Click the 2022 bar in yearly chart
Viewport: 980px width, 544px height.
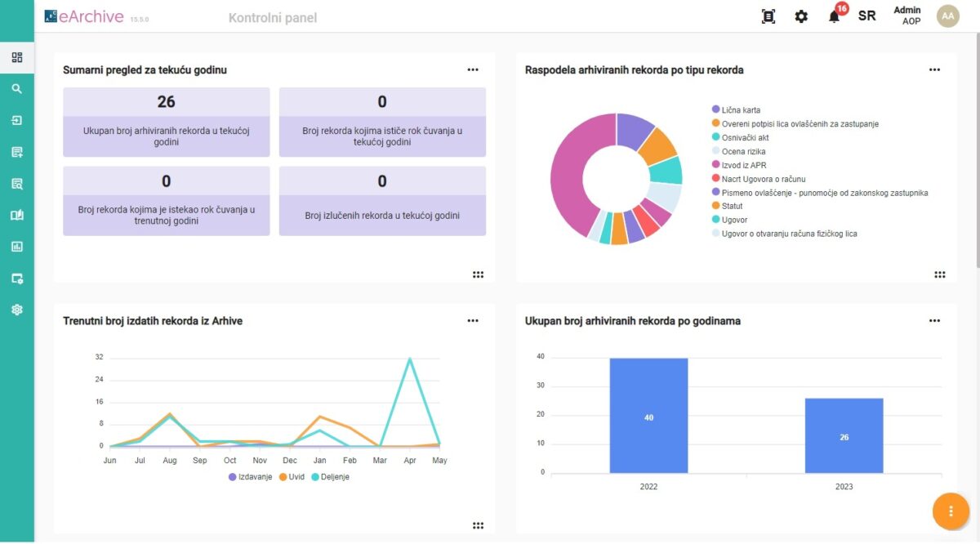click(x=648, y=416)
